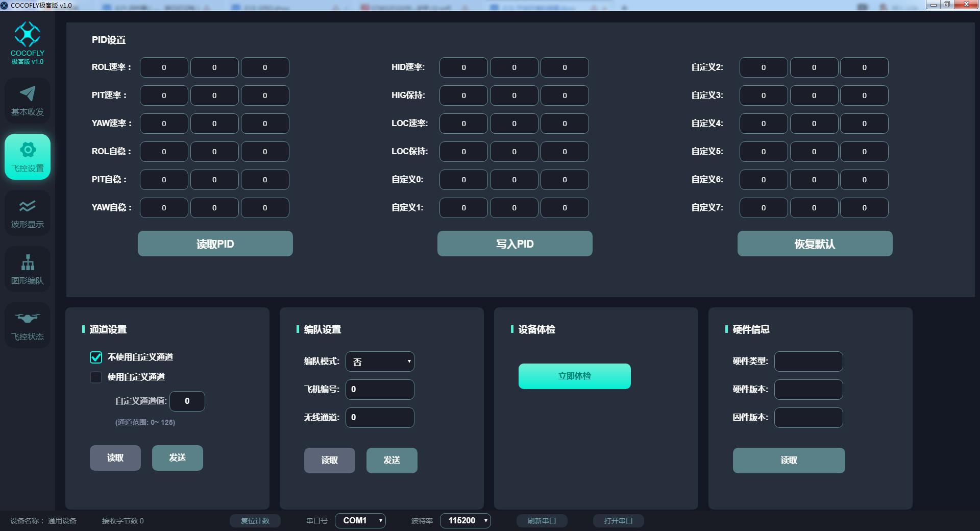Screen dimensions: 980x531
Task: Click first ROL速率 value field
Action: point(164,67)
